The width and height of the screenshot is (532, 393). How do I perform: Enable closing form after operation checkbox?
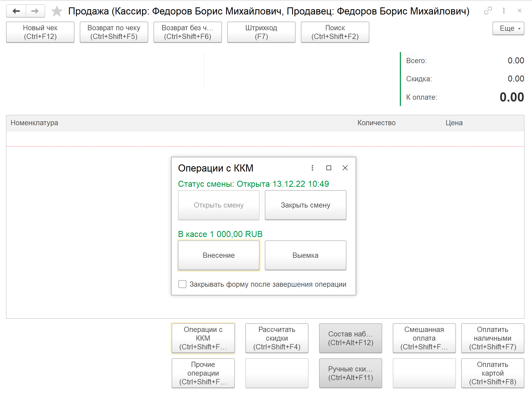coord(182,284)
